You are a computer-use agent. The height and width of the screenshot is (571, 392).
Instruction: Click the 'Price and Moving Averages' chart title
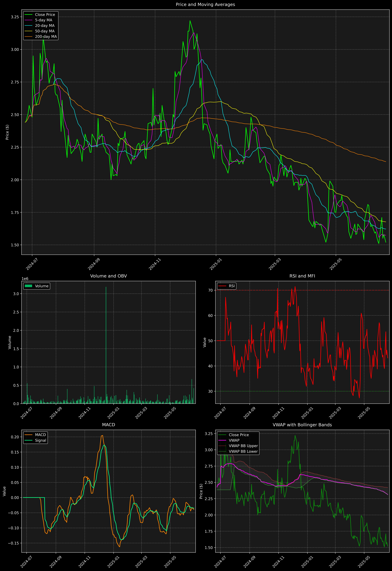205,4
